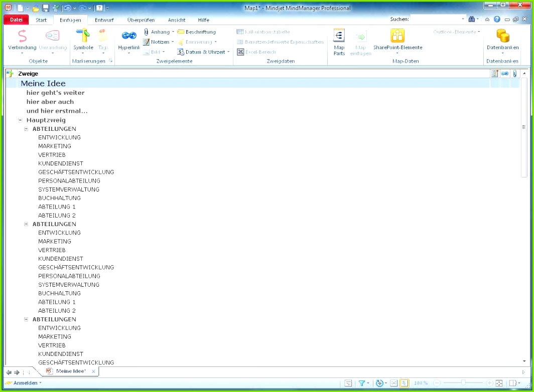Click the vertical scrollbar thumb
534x392 pixels.
coord(524,127)
